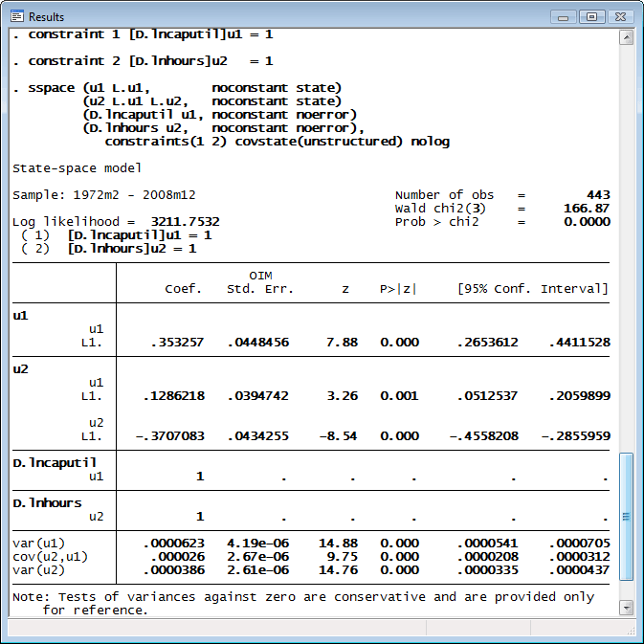Screen dimensions: 644x644
Task: Click the Sample: 1972m2 - 2008m12 line
Action: (x=104, y=194)
